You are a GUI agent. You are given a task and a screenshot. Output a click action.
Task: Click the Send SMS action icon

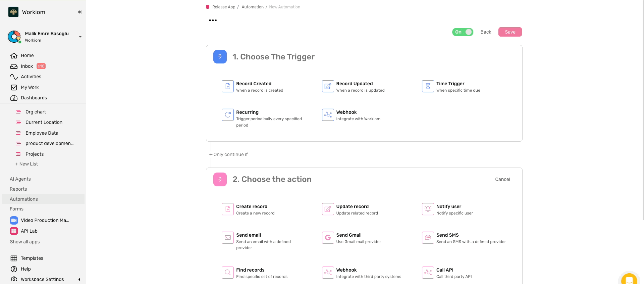428,238
